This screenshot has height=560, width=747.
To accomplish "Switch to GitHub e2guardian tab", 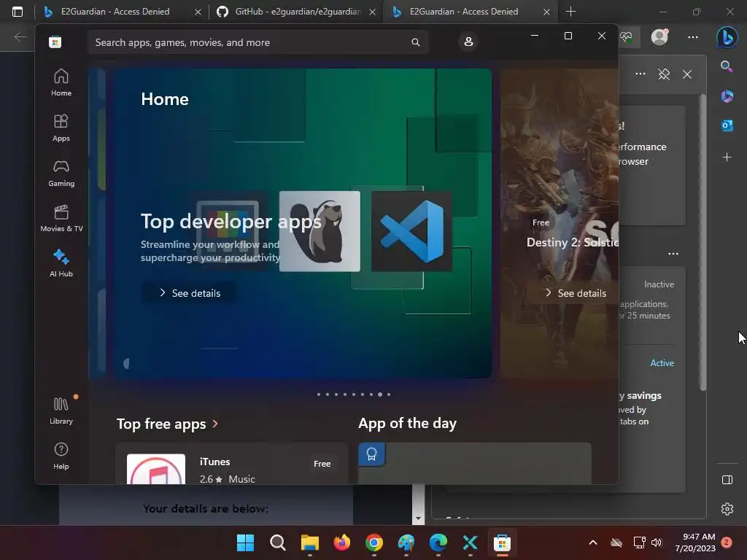I will [x=298, y=12].
